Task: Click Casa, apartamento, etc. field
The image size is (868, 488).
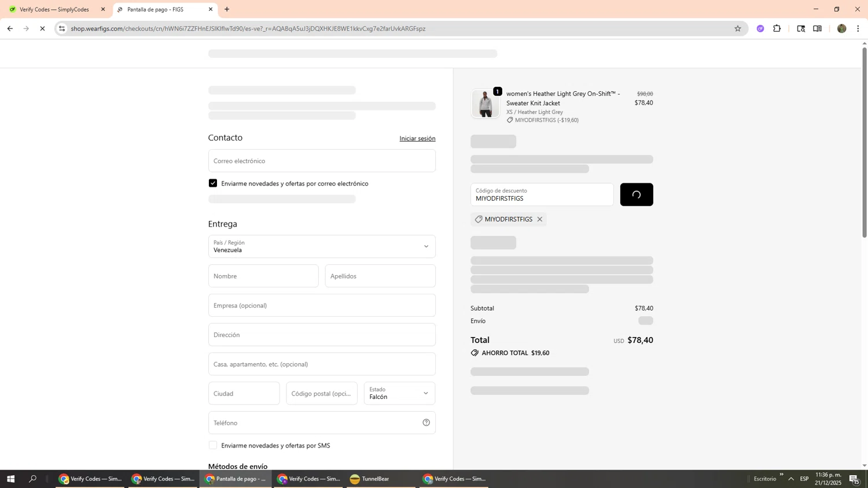Action: (322, 364)
